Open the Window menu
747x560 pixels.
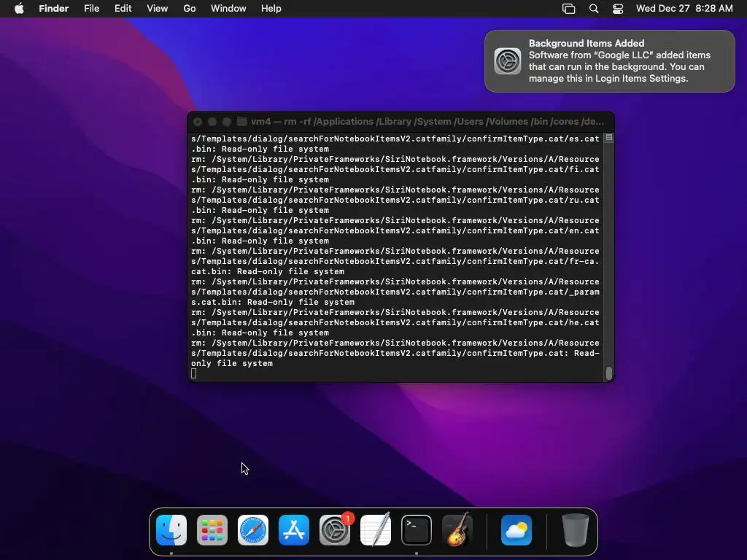click(x=228, y=9)
